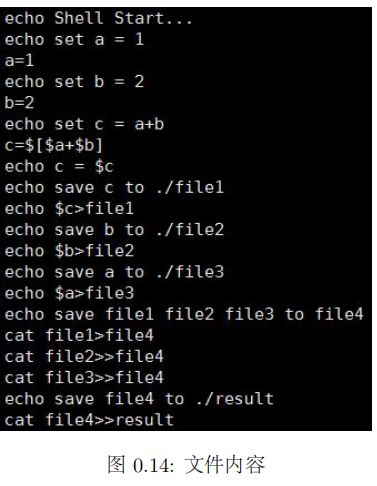Click 'echo save a to ./file3' line

click(114, 272)
